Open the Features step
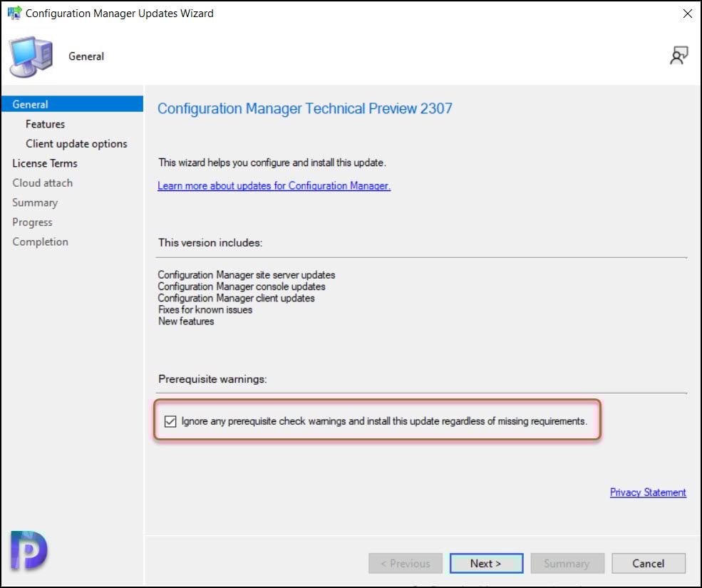 coord(45,124)
